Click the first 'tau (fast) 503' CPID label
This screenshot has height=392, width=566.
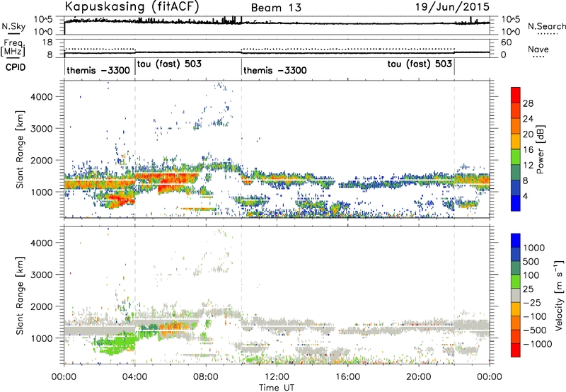click(169, 64)
